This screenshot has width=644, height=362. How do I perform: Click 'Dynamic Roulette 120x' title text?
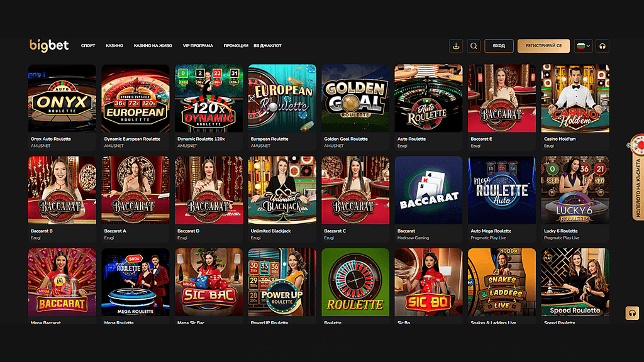pyautogui.click(x=201, y=139)
